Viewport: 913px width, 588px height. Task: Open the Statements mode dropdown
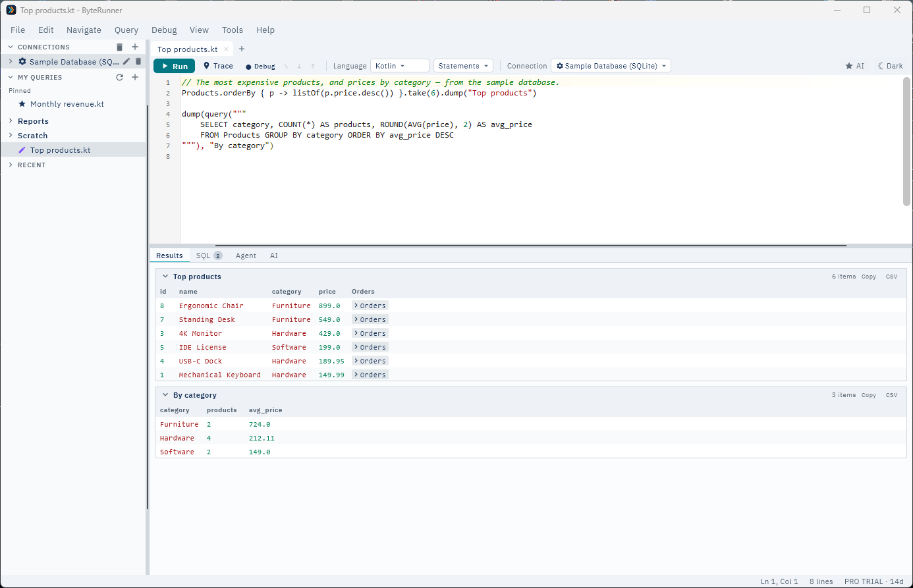(x=464, y=66)
